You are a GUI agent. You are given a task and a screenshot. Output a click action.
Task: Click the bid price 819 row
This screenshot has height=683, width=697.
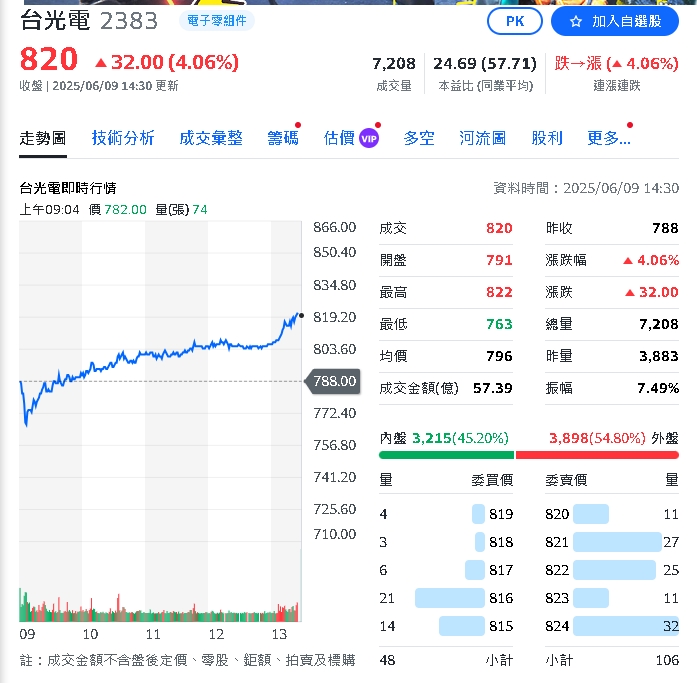(x=446, y=514)
